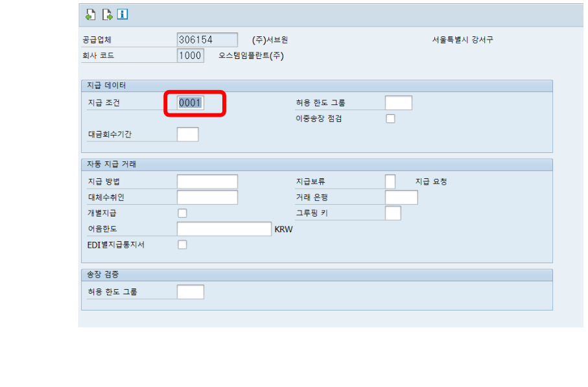
Task: Enable the 이중송장 점검 checkbox
Action: [390, 118]
